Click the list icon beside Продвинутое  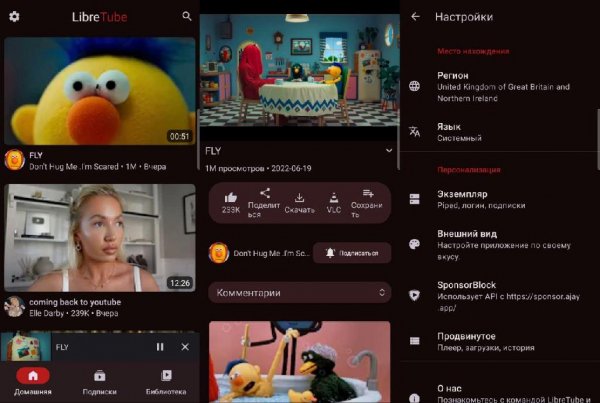[414, 341]
